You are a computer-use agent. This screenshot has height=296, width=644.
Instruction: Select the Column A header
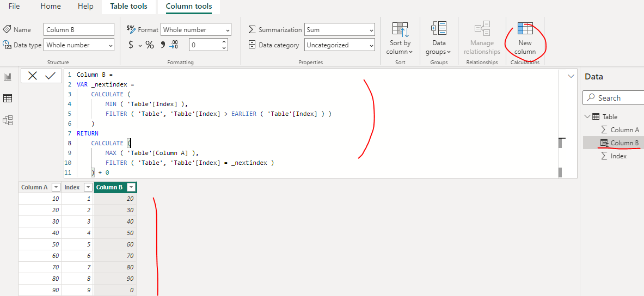34,187
